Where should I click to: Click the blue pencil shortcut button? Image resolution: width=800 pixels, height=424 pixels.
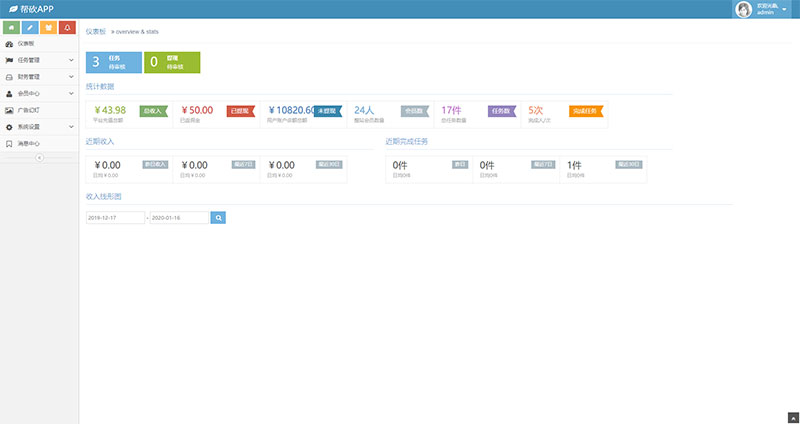click(31, 27)
